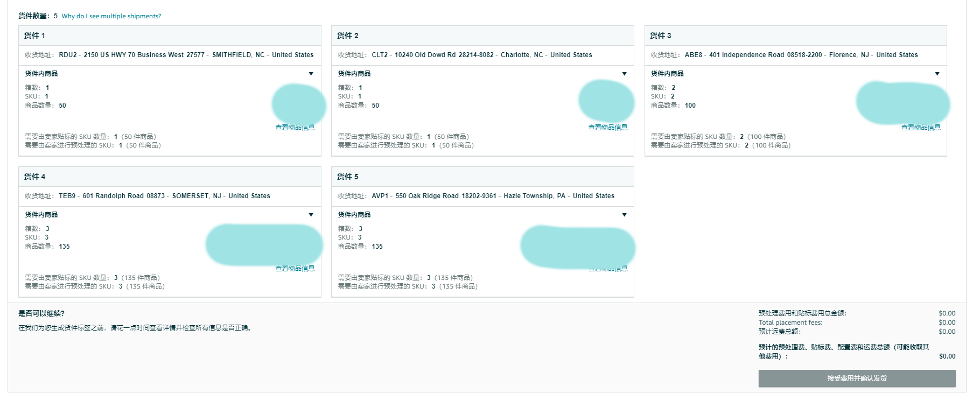Collapse the 货件内商品 arrow in shipment 1

311,74
